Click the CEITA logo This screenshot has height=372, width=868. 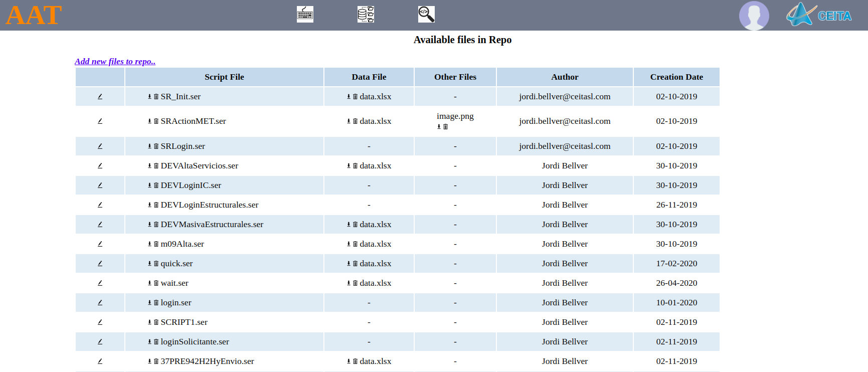(819, 15)
